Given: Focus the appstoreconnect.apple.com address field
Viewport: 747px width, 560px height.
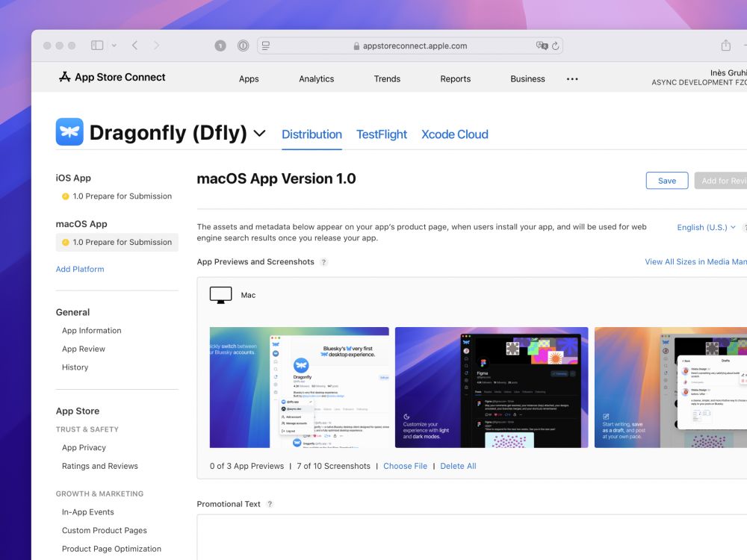Looking at the screenshot, I should (x=409, y=46).
